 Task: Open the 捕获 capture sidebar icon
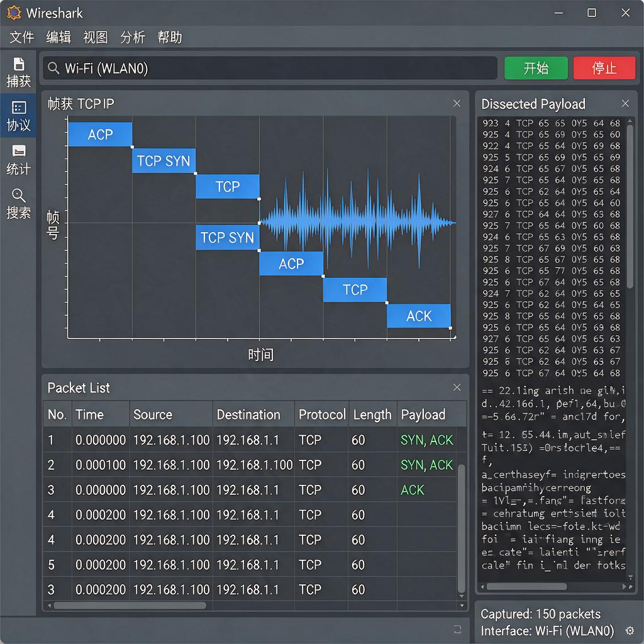click(x=18, y=72)
